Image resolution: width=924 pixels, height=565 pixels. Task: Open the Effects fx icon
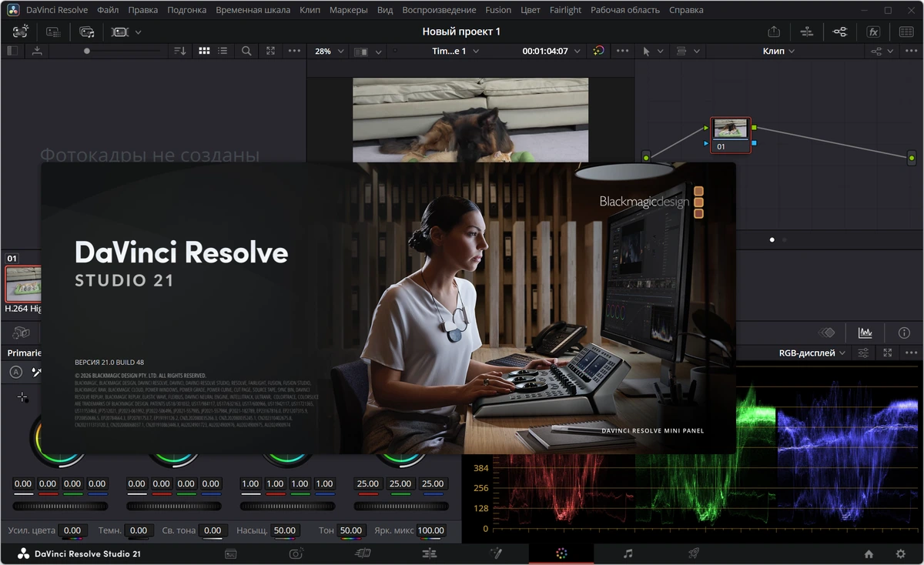point(873,32)
